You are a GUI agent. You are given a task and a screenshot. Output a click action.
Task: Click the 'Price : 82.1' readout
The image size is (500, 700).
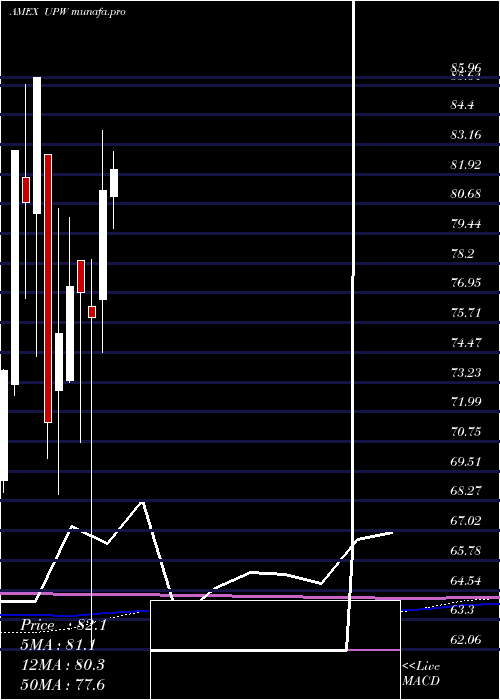click(x=63, y=625)
